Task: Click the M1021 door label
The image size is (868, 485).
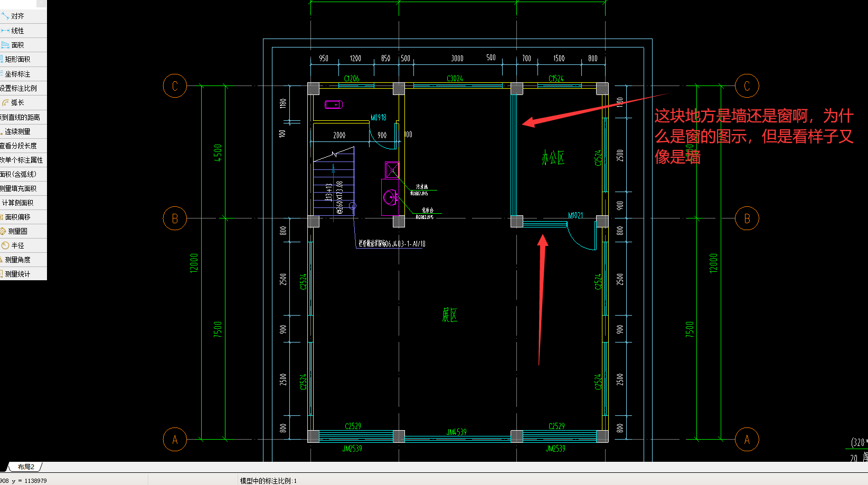Action: tap(575, 215)
